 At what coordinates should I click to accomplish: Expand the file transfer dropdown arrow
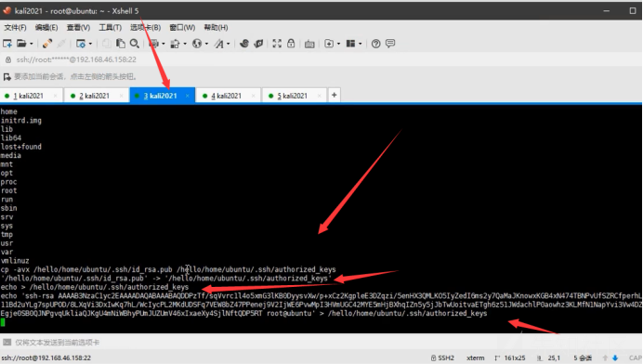(185, 44)
